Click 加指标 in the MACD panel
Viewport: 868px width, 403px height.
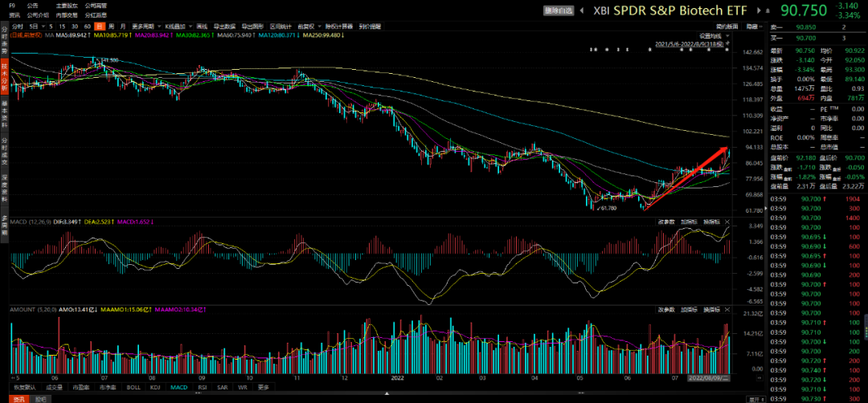pyautogui.click(x=689, y=221)
